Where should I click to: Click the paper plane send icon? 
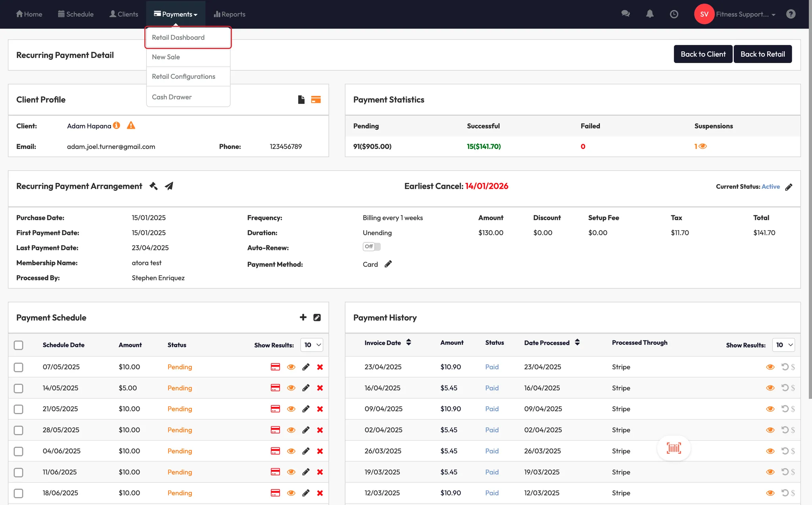point(169,186)
